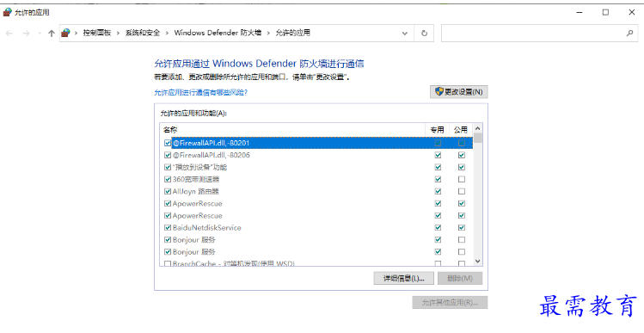Toggle 公用 checkbox for @FirewallAPI.dll,-80206
Image resolution: width=644 pixels, height=333 pixels.
pyautogui.click(x=462, y=155)
